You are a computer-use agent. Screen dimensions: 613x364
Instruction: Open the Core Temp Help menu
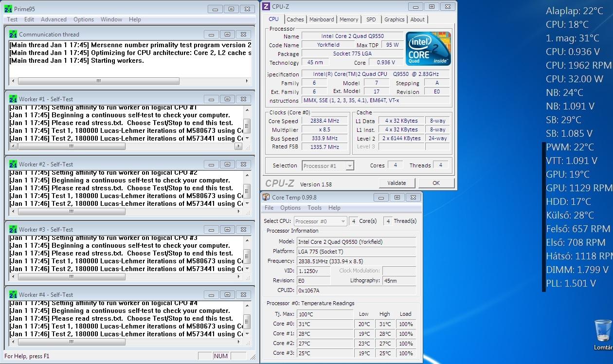coord(334,208)
